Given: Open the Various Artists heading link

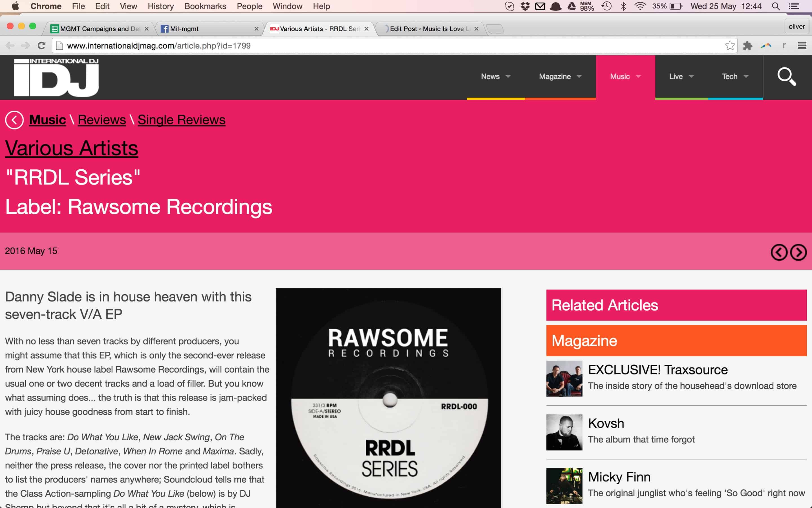Looking at the screenshot, I should click(71, 148).
